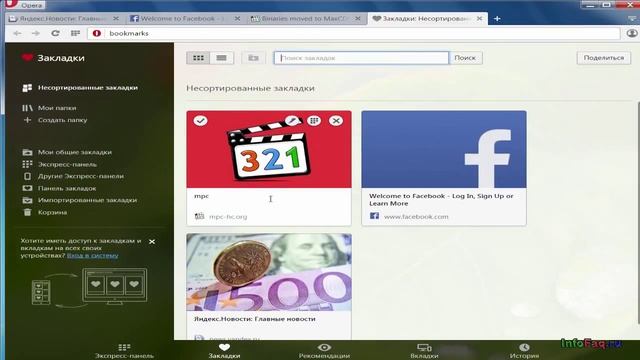
Task: Open the tab menu at tab bar's right end
Action: tap(632, 19)
